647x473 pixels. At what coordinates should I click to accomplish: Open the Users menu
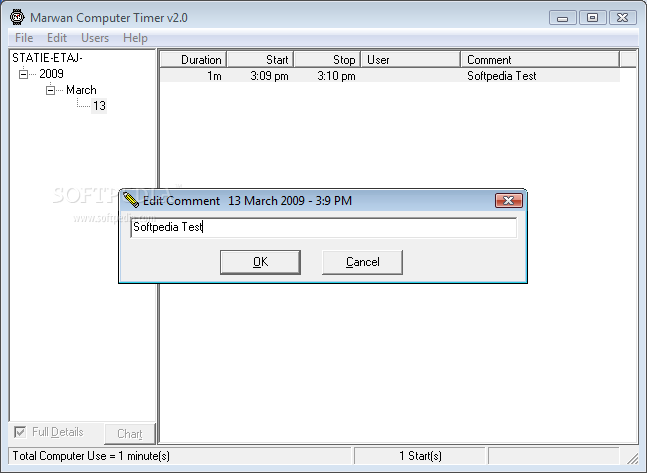point(95,38)
